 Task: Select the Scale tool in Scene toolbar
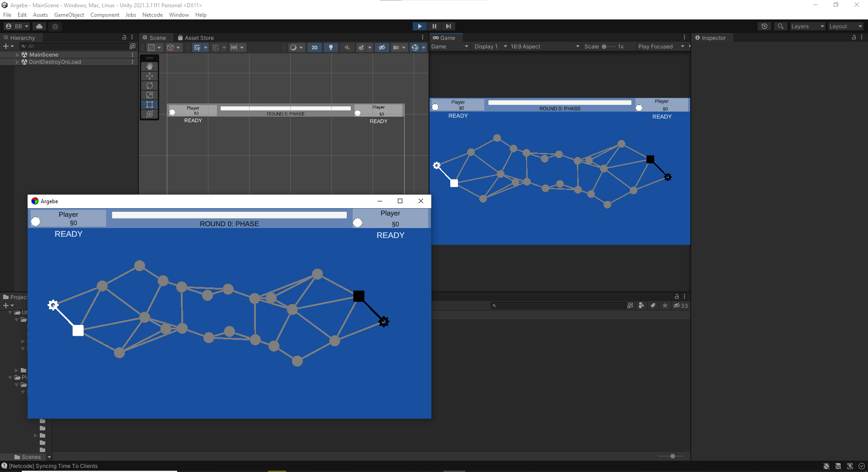150,95
